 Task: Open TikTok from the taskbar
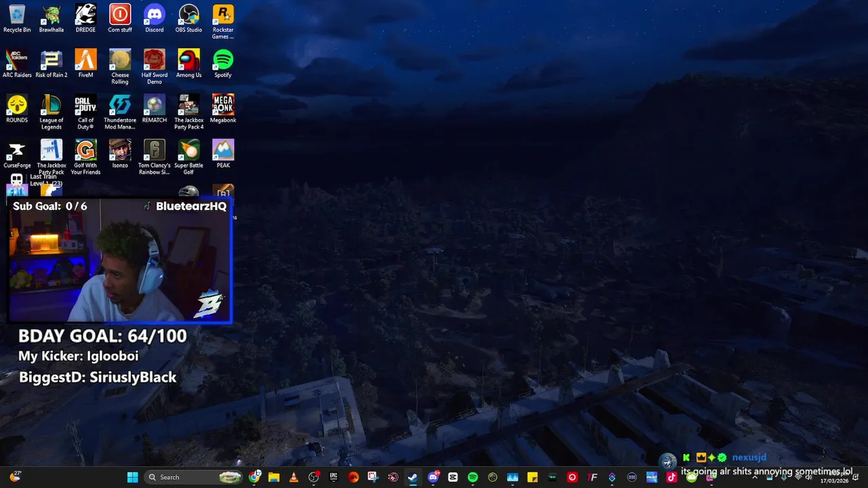671,477
